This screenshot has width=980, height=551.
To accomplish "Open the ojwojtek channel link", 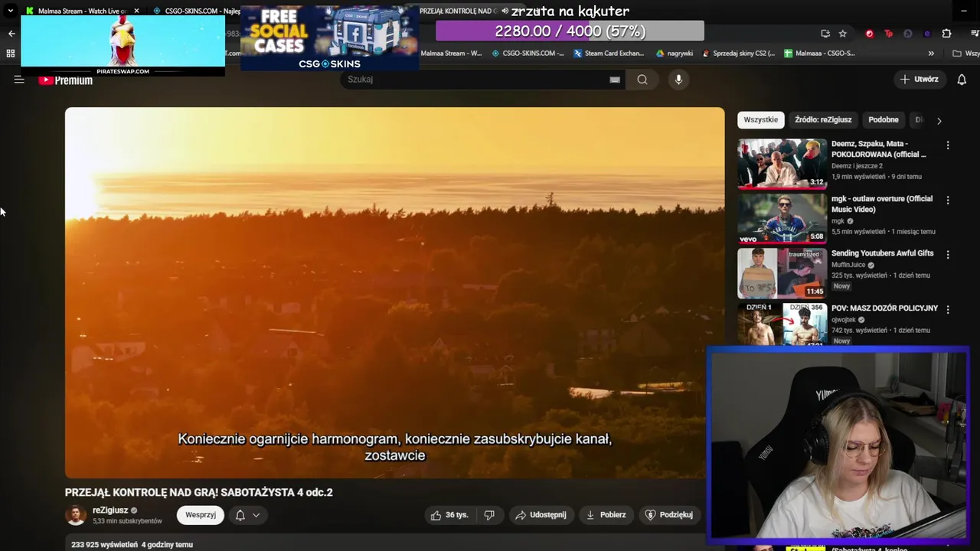I will [844, 320].
